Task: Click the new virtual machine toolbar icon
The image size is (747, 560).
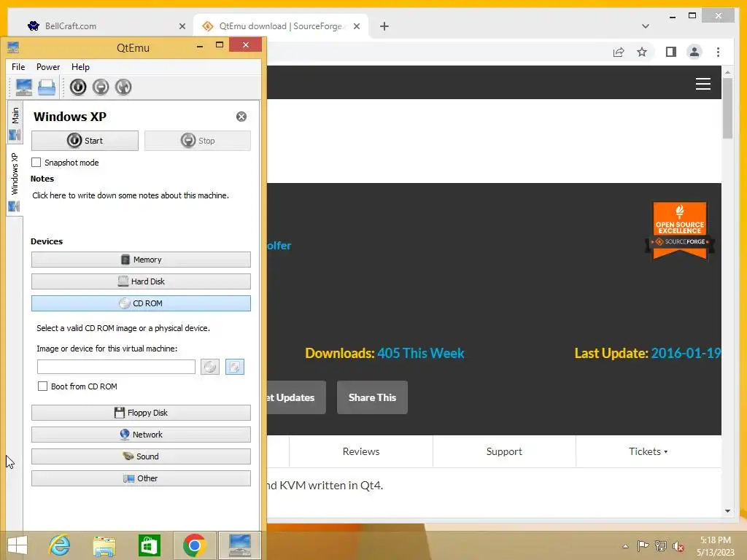Action: pos(23,87)
